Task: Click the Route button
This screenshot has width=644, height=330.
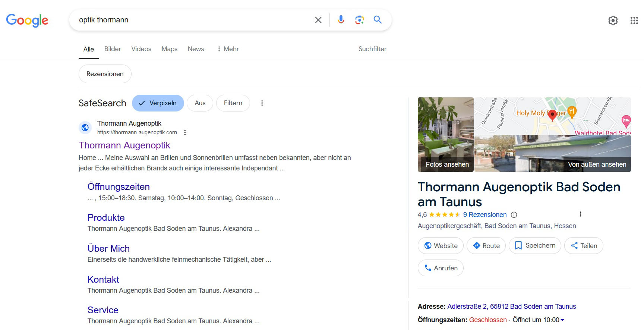Action: click(x=486, y=246)
